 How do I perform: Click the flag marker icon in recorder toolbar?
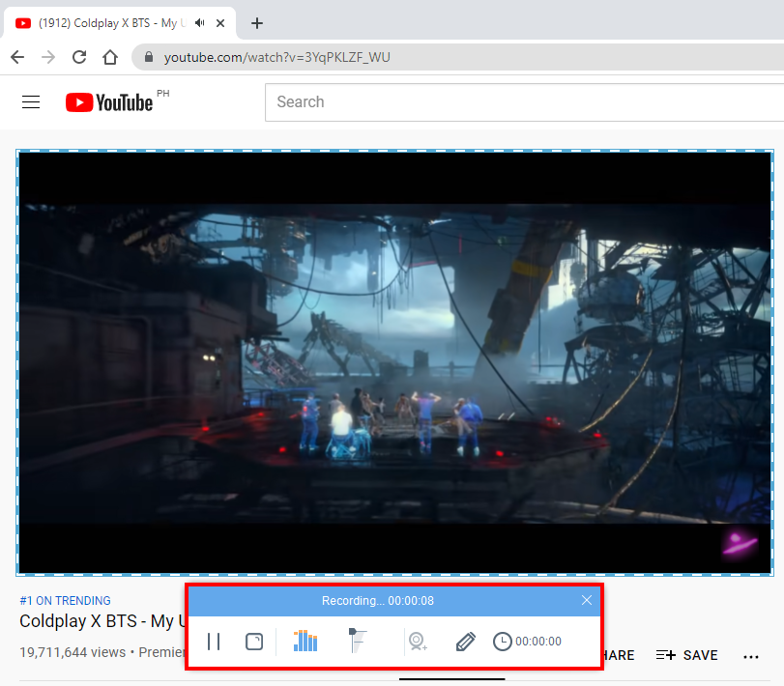[357, 641]
